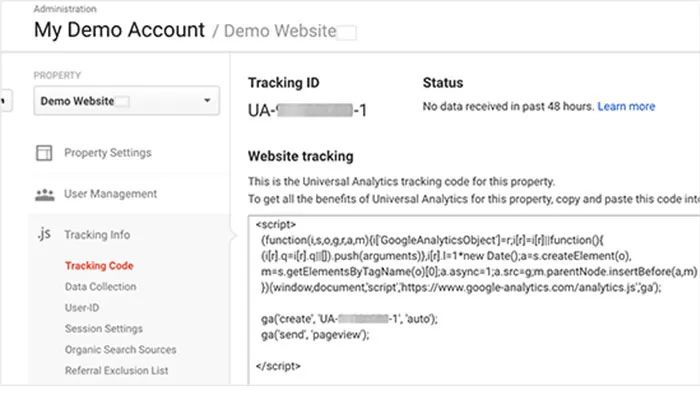
Task: Collapse the Tracking Info section
Action: coord(97,234)
